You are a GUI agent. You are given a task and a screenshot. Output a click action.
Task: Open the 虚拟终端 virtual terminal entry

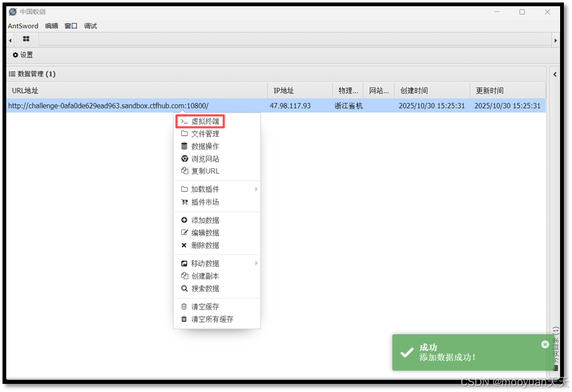pos(200,121)
